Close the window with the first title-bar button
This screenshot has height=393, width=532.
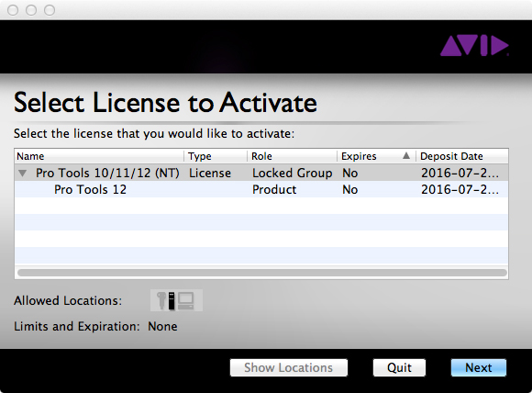point(13,10)
